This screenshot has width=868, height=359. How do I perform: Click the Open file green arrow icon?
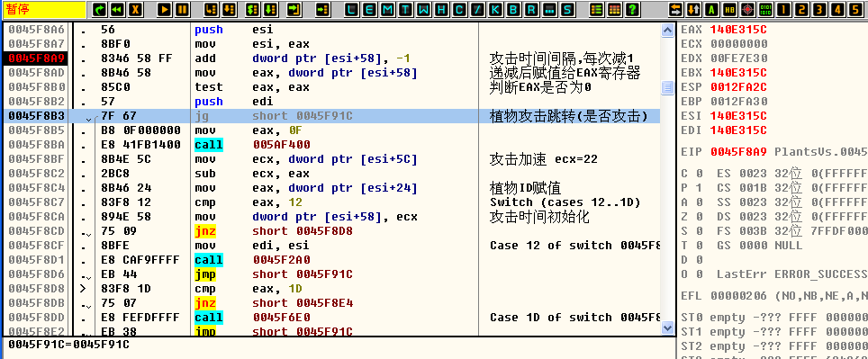click(99, 9)
